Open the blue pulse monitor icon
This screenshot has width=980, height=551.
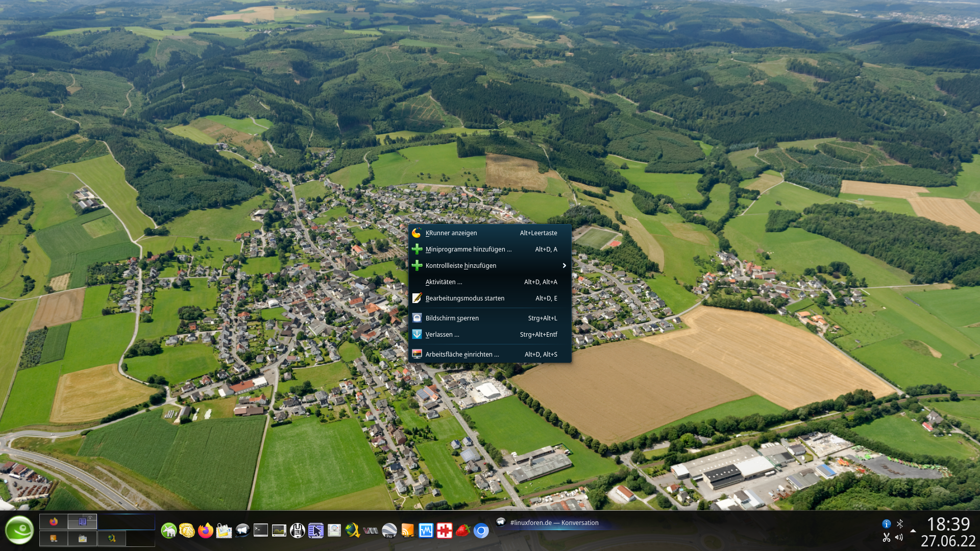426,531
